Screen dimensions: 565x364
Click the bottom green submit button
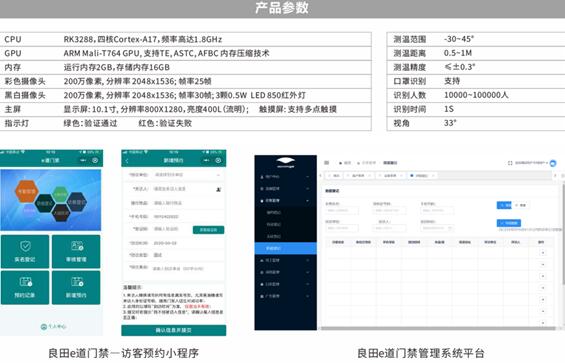[x=174, y=330]
